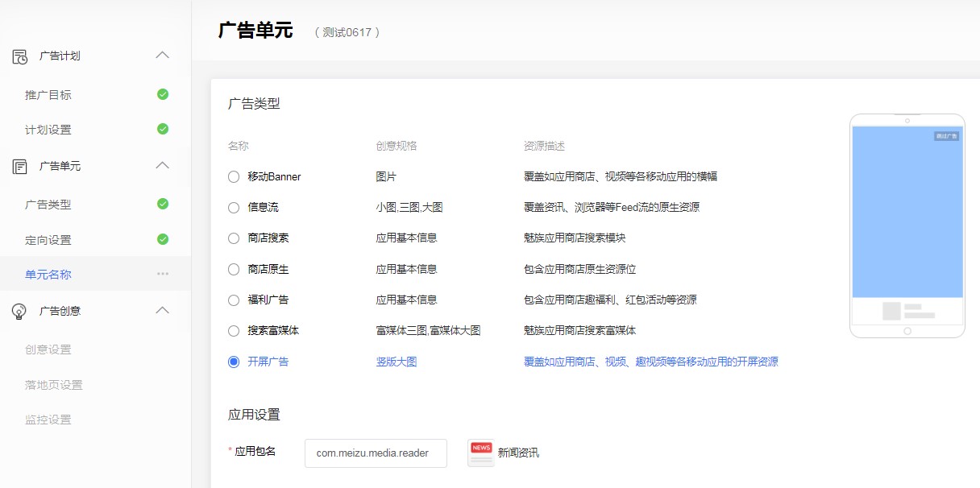Click the 应用包名 package name input field
This screenshot has height=488, width=980.
click(x=376, y=453)
